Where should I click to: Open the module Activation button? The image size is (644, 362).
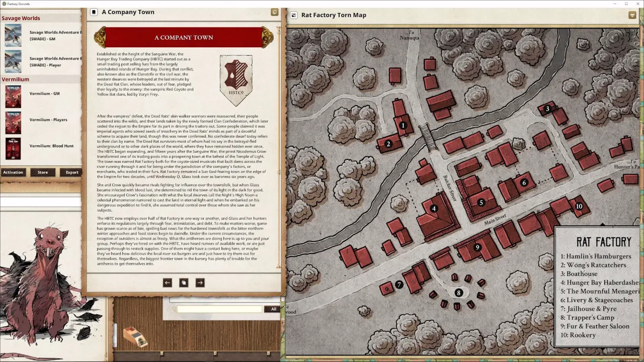[13, 172]
